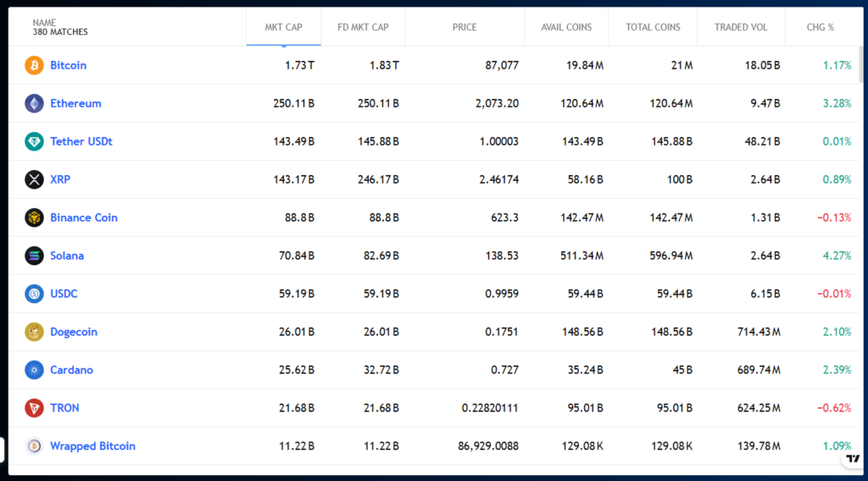868x481 pixels.
Task: Click Dogecoin's price 0.1751
Action: tap(502, 332)
